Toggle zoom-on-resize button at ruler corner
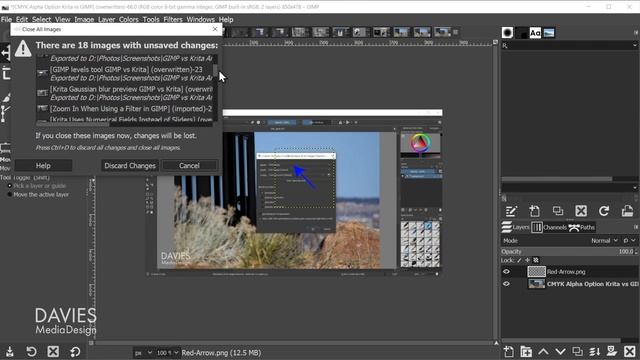Viewport: 640px width, 360px height. pyautogui.click(x=496, y=42)
